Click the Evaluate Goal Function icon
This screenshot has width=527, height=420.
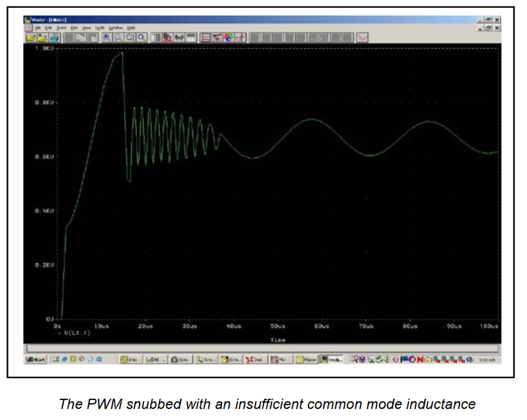click(x=217, y=38)
